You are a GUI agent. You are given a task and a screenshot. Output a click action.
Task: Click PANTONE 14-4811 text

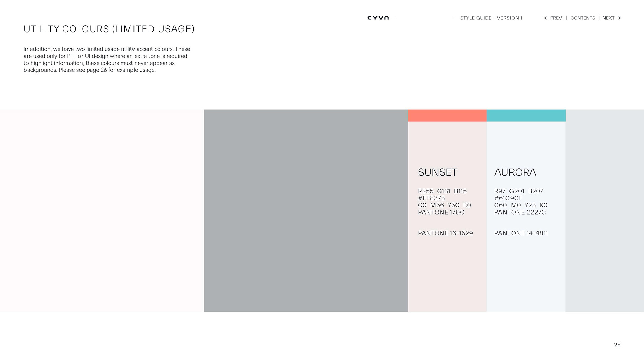[521, 233]
